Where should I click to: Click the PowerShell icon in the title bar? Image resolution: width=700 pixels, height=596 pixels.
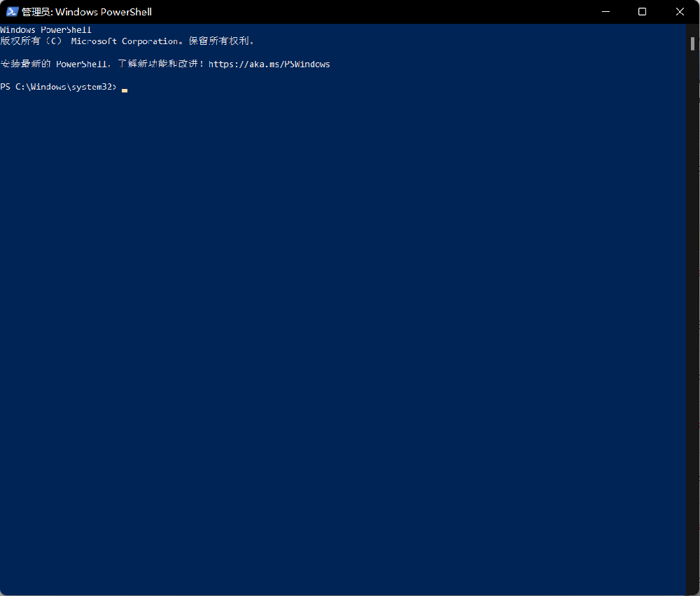click(12, 12)
